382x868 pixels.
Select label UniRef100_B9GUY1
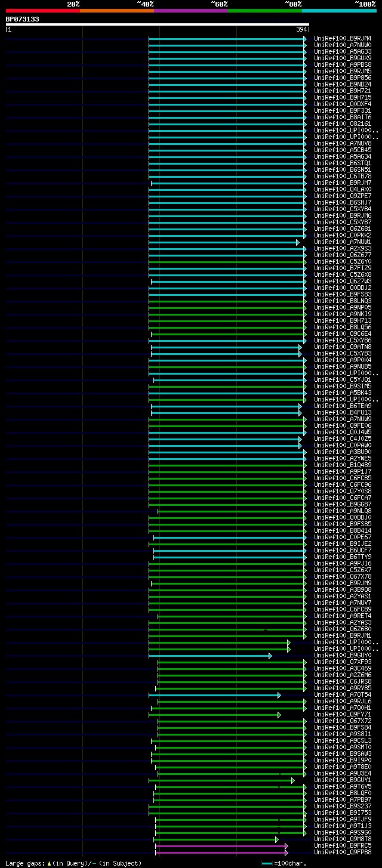[x=343, y=780]
